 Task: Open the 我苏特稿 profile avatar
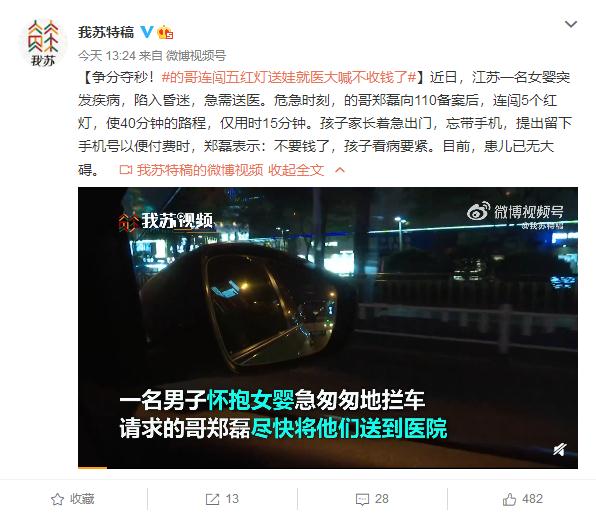pyautogui.click(x=43, y=42)
